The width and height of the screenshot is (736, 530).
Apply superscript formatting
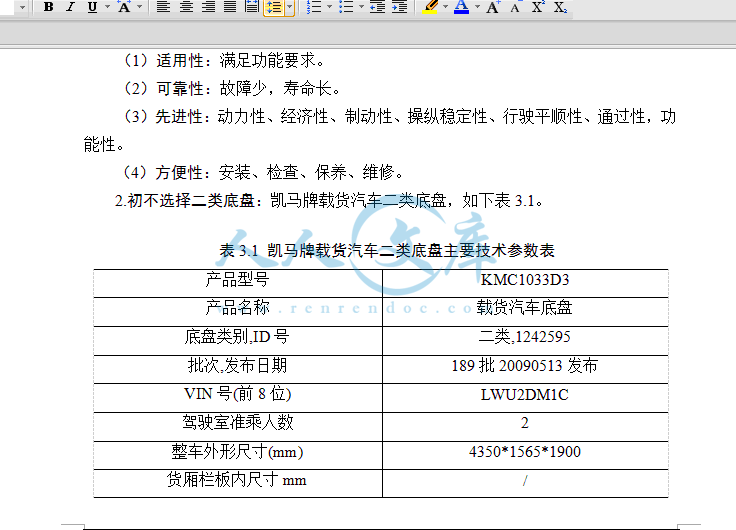point(538,7)
